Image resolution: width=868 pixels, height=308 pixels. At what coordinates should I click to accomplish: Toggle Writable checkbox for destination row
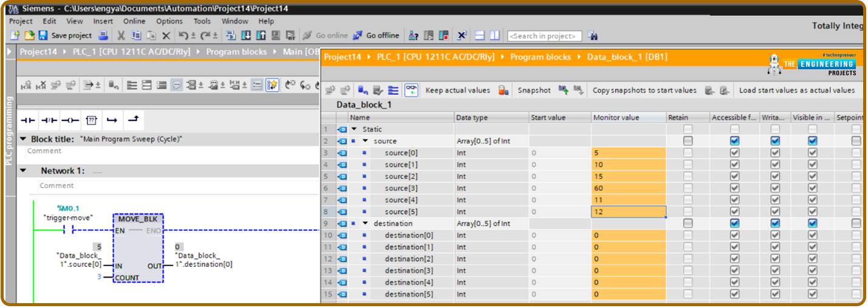tap(775, 224)
